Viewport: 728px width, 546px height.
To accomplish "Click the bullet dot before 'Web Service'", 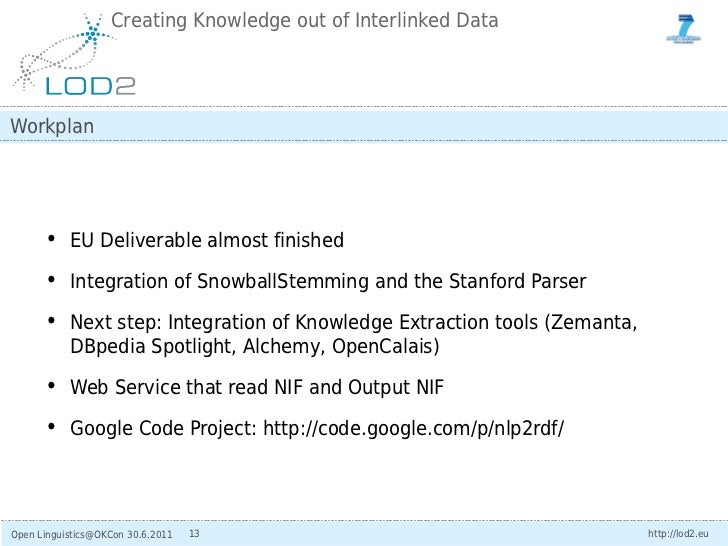I will (x=49, y=387).
